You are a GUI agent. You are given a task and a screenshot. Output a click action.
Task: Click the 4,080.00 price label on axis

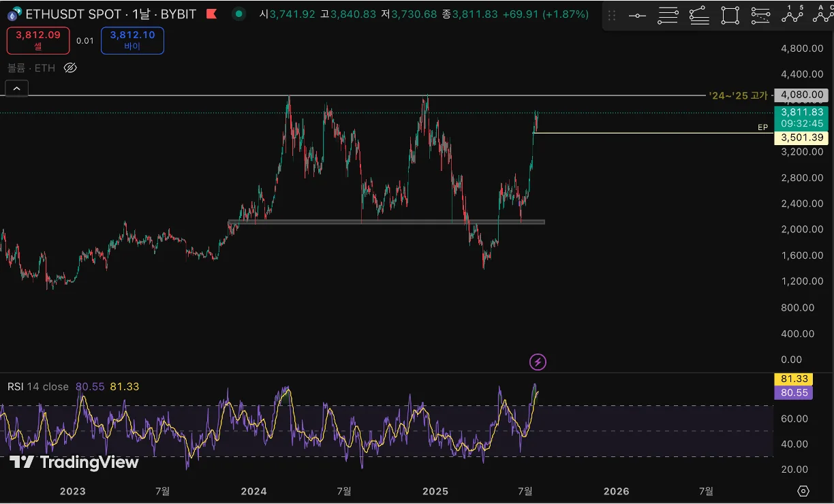coord(801,95)
